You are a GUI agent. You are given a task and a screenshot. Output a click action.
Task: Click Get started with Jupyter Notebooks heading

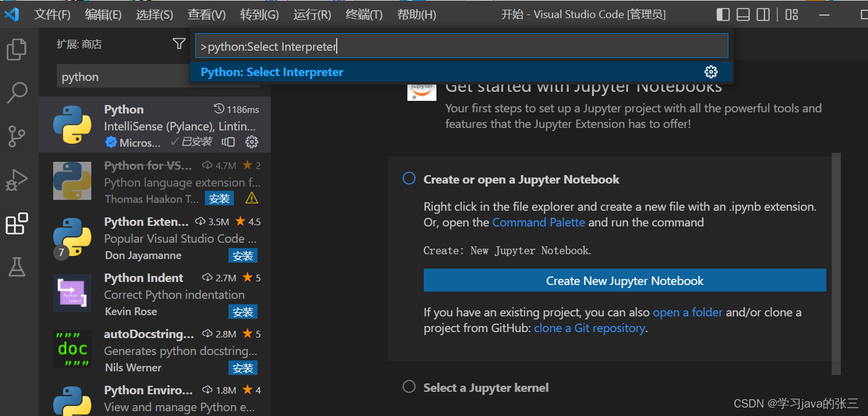pyautogui.click(x=583, y=87)
